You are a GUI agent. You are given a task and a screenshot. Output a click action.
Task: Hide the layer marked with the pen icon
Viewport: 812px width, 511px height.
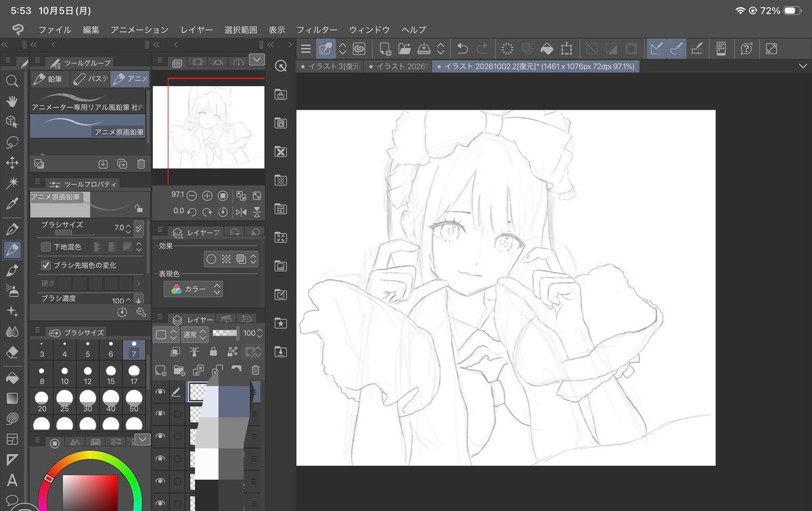160,392
